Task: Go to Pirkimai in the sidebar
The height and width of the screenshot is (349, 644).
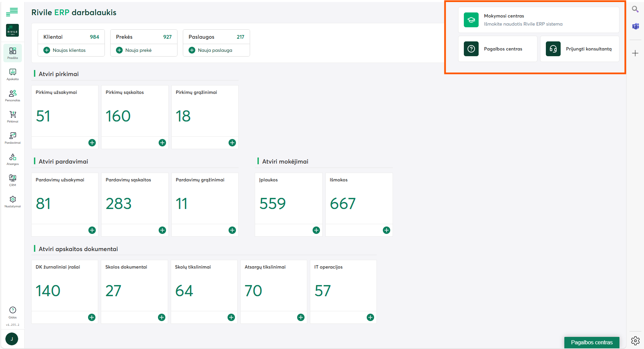Action: 12,117
